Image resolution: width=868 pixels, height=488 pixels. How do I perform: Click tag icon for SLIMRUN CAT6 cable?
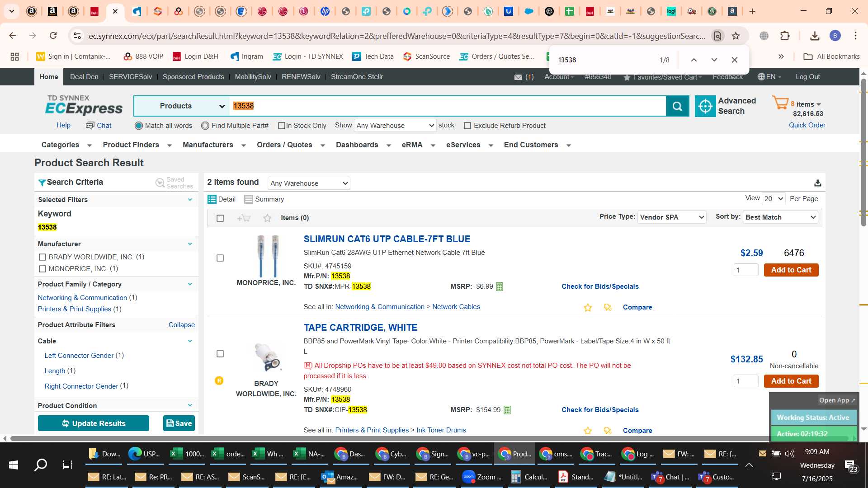point(608,308)
